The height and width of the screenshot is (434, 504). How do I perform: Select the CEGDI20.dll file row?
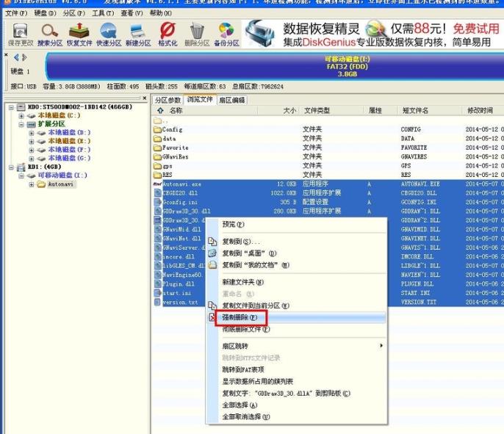click(328, 193)
